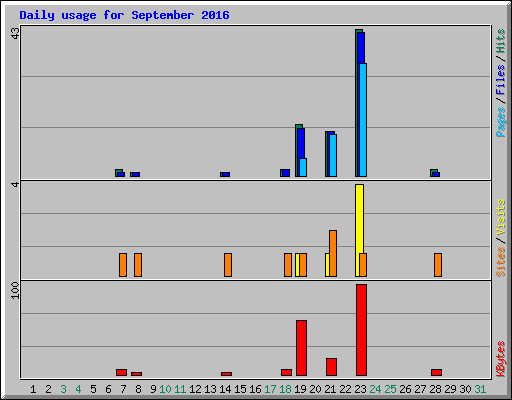This screenshot has height=400, width=512.
Task: Click the tall orange Sites bar for day 21
Action: coord(333,253)
